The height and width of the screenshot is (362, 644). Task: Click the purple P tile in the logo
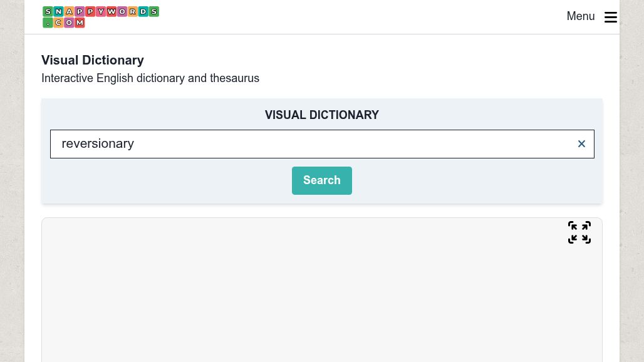click(x=80, y=11)
